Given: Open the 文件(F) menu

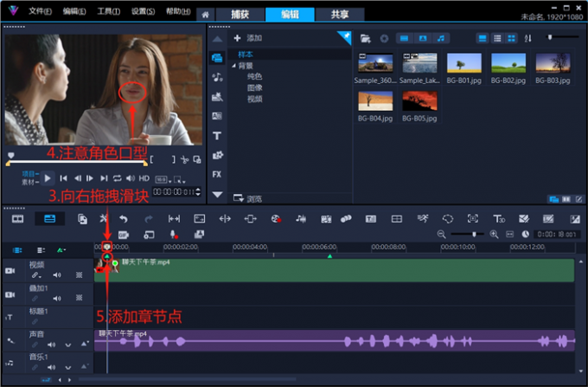Looking at the screenshot, I should tap(40, 11).
